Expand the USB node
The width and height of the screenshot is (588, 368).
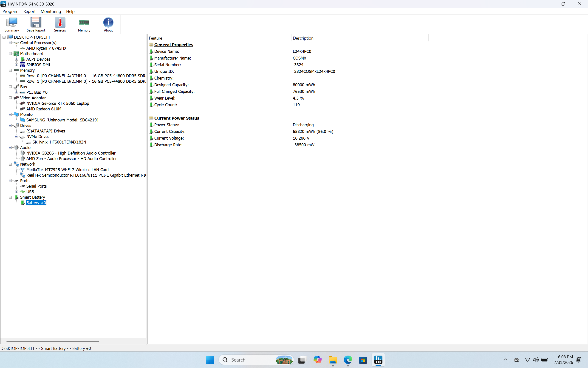tap(16, 192)
